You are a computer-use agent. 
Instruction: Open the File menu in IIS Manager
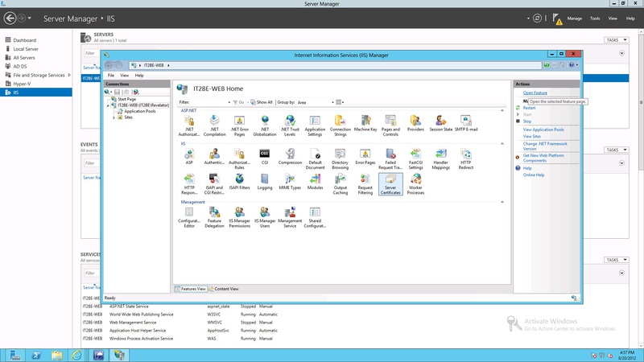[111, 76]
